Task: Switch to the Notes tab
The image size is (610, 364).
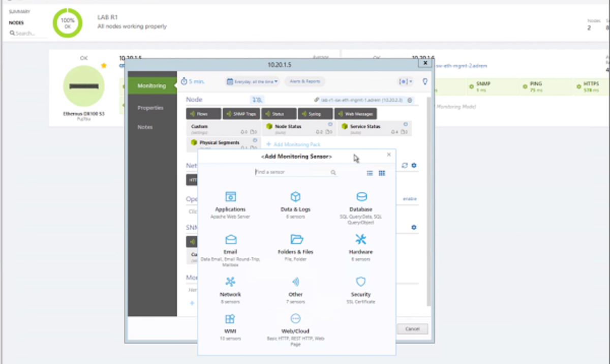Action: [x=145, y=127]
